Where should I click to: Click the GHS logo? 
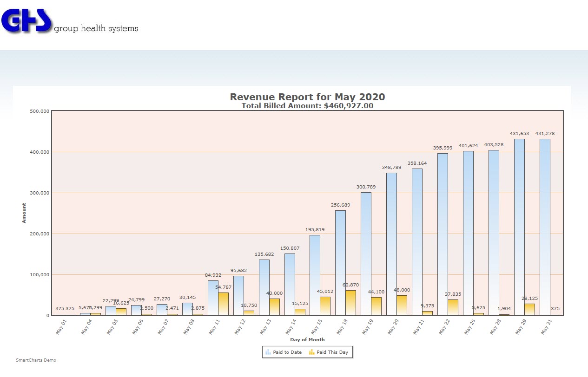(x=27, y=20)
